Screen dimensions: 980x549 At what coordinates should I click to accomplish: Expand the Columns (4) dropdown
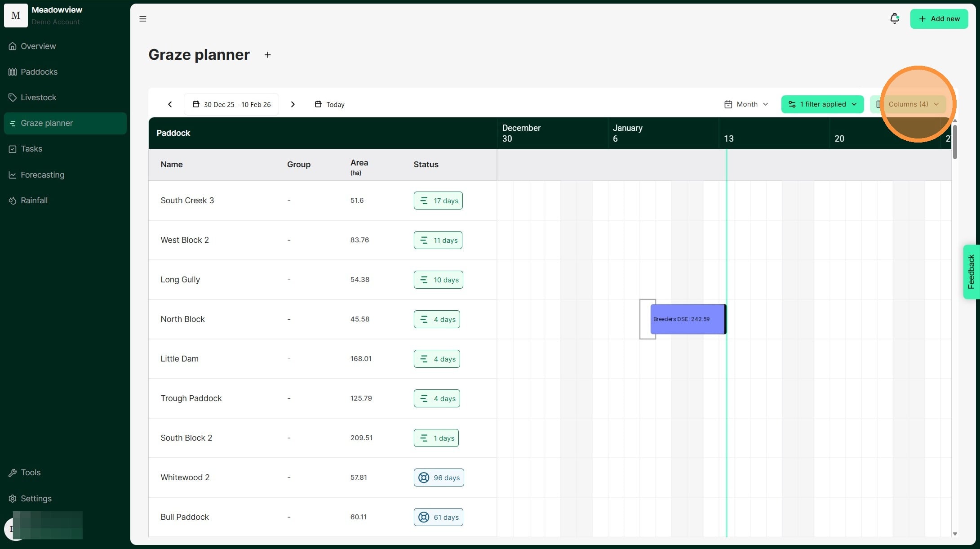[x=909, y=104]
